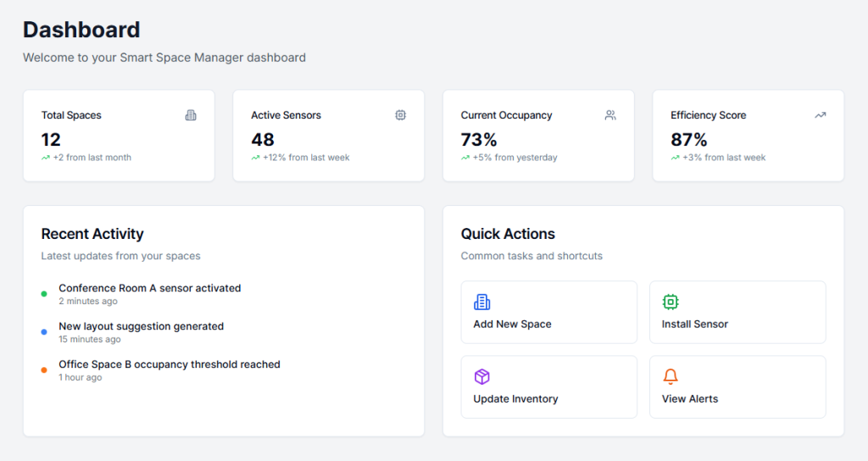This screenshot has height=461, width=868.
Task: Open the Add New Space quick action
Action: [549, 312]
